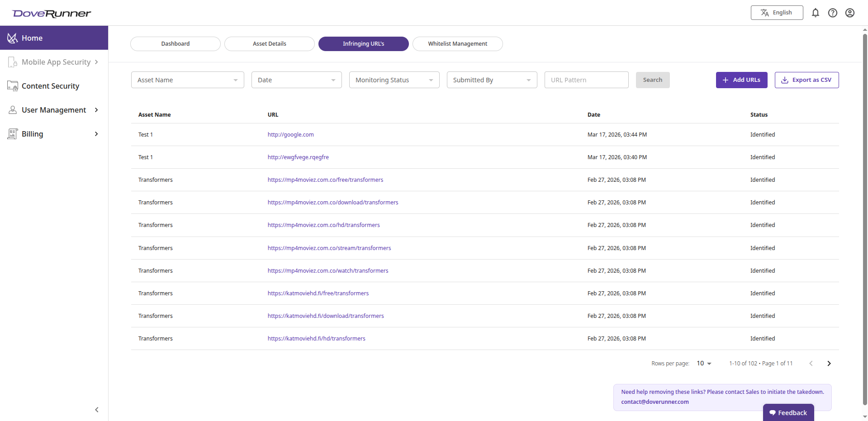Open Mobile App Security from the sidebar icon
This screenshot has width=868, height=421.
(x=12, y=62)
